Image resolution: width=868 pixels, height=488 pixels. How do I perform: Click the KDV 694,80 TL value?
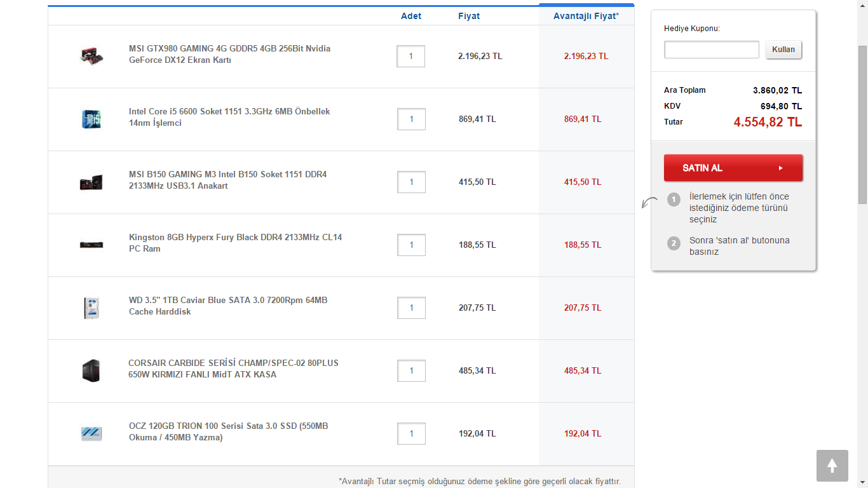(x=781, y=106)
